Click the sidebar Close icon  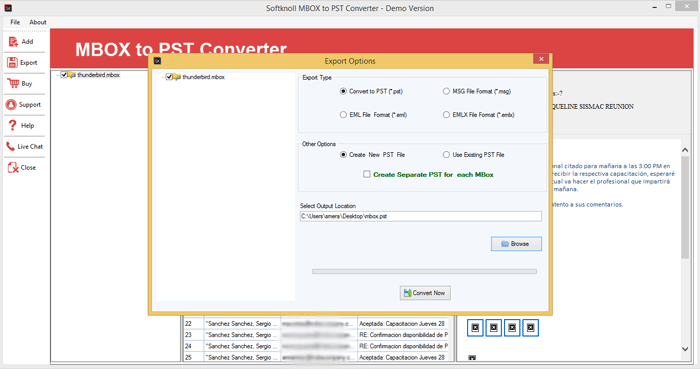[x=13, y=167]
